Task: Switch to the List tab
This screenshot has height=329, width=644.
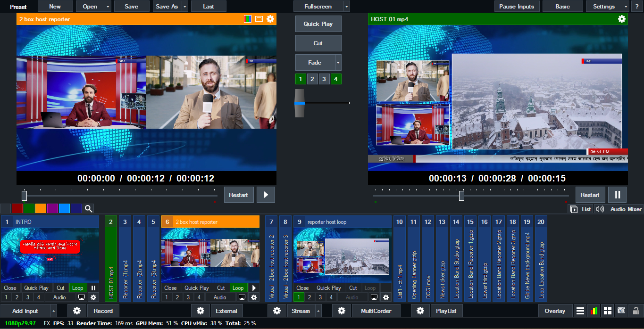Action: (581, 209)
